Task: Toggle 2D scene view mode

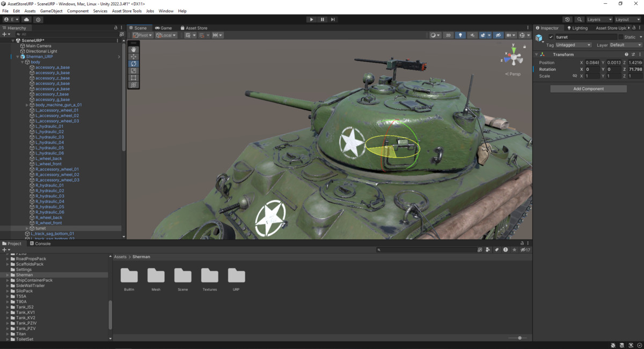Action: click(x=449, y=35)
